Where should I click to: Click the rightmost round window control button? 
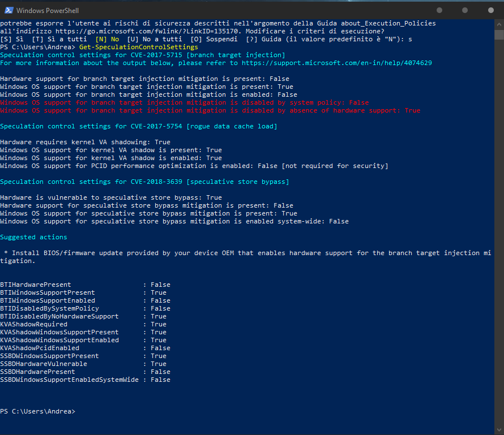coord(490,10)
